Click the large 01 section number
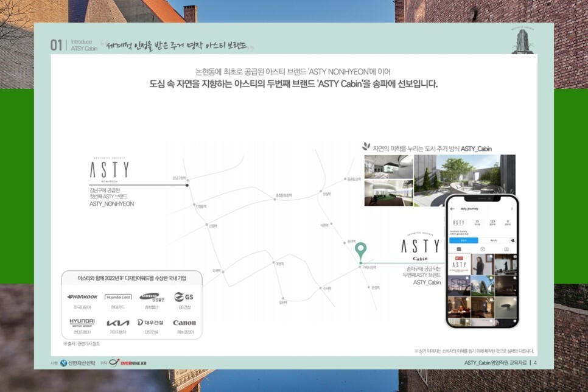 56,45
